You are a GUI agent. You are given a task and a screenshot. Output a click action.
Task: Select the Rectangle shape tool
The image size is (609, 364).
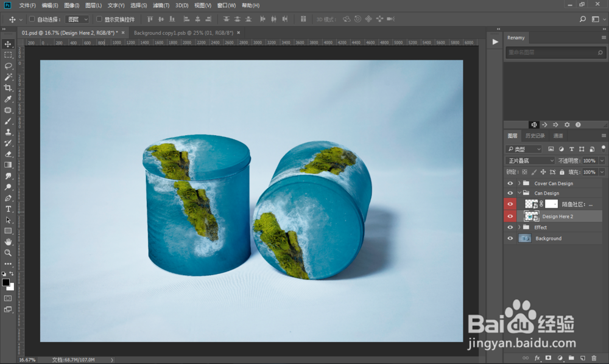[8, 231]
